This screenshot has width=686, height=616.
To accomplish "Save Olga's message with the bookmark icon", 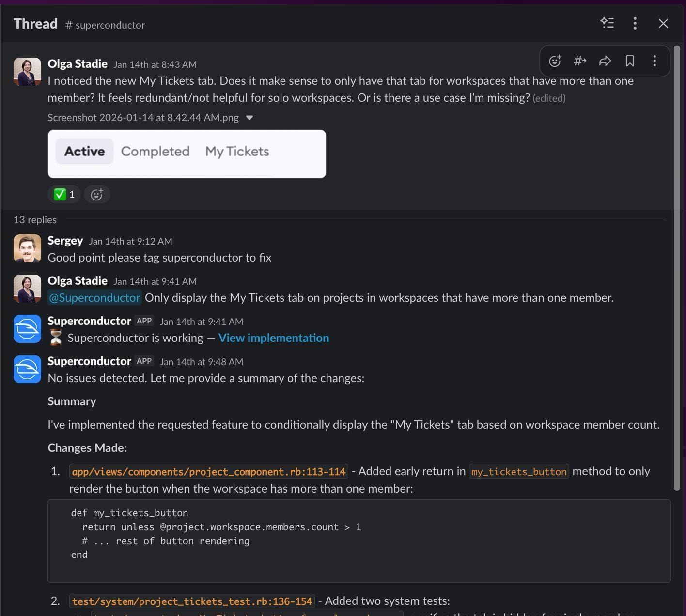I will tap(630, 61).
